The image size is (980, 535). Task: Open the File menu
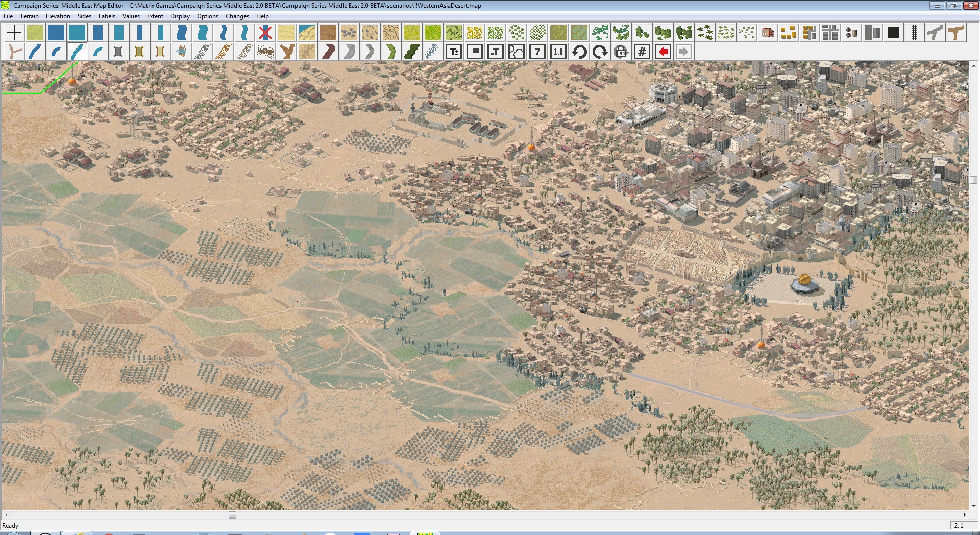[8, 16]
